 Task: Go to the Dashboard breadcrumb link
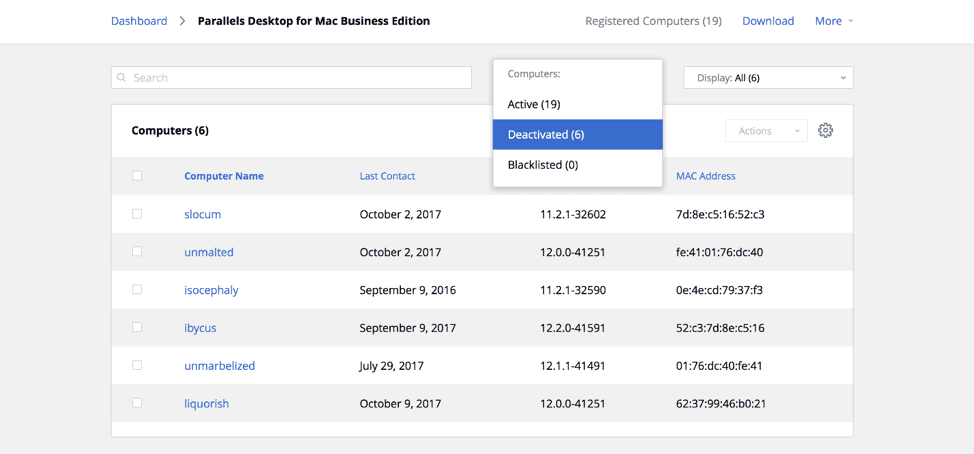click(x=139, y=21)
